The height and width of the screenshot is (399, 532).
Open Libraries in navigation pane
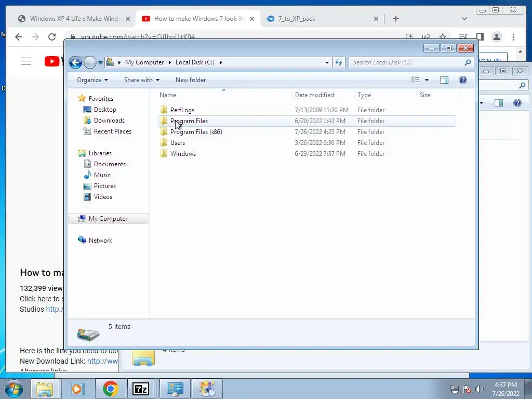click(100, 153)
